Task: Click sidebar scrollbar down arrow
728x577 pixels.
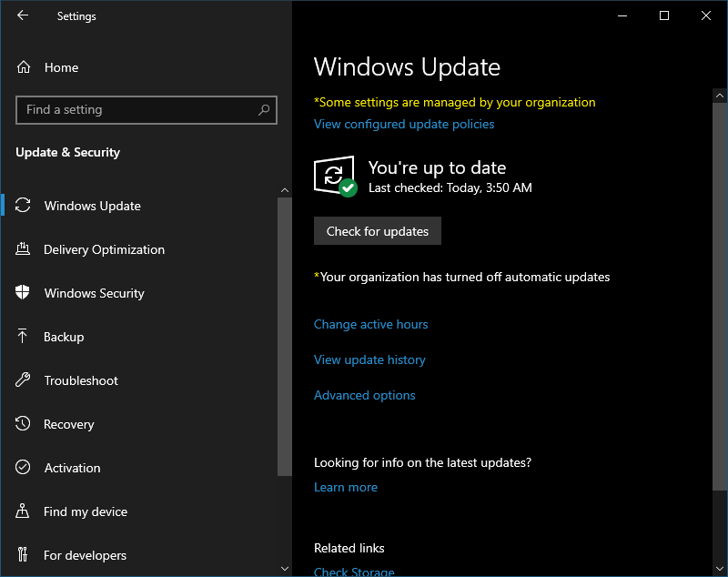Action: [x=285, y=569]
